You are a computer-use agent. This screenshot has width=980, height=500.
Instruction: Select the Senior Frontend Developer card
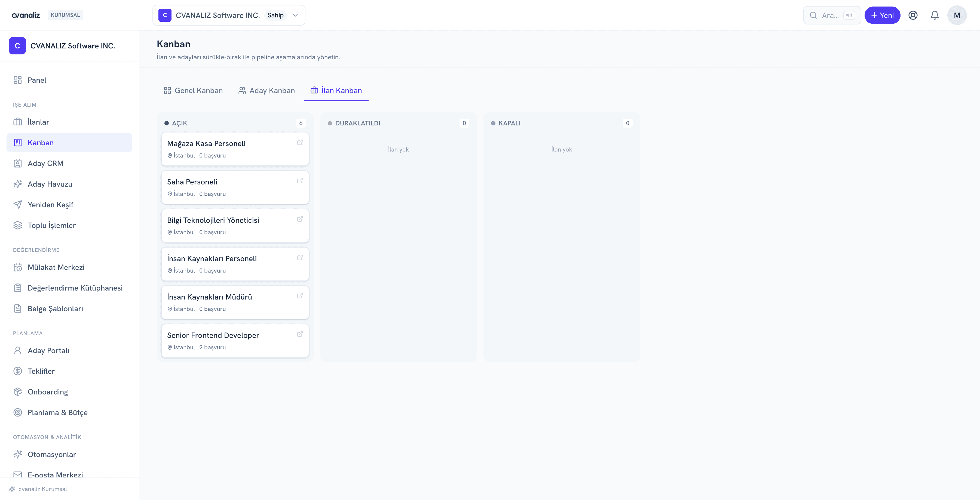tap(235, 341)
